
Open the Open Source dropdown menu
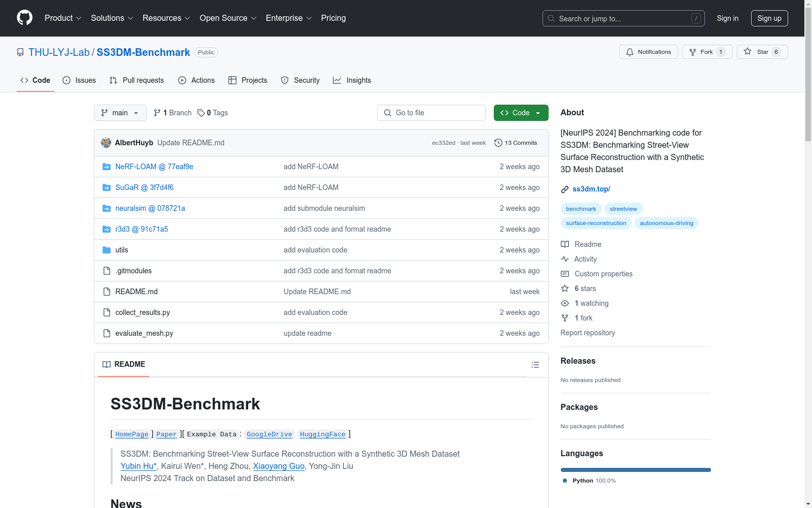228,18
